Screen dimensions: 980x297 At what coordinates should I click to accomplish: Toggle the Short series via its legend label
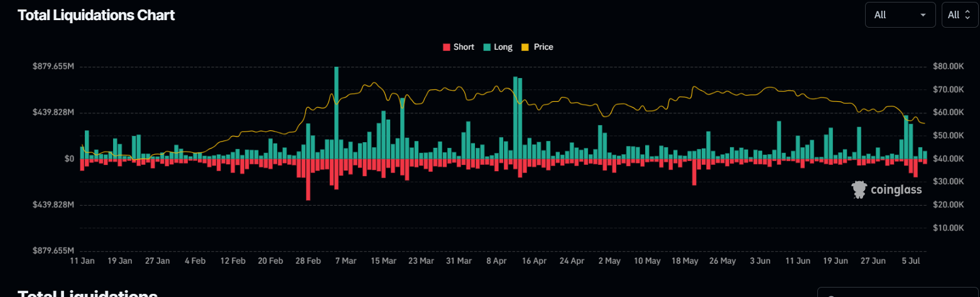pos(464,47)
